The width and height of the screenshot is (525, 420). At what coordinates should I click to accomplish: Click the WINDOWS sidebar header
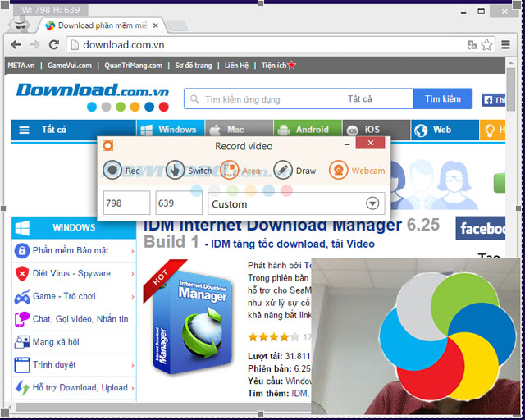click(x=74, y=227)
